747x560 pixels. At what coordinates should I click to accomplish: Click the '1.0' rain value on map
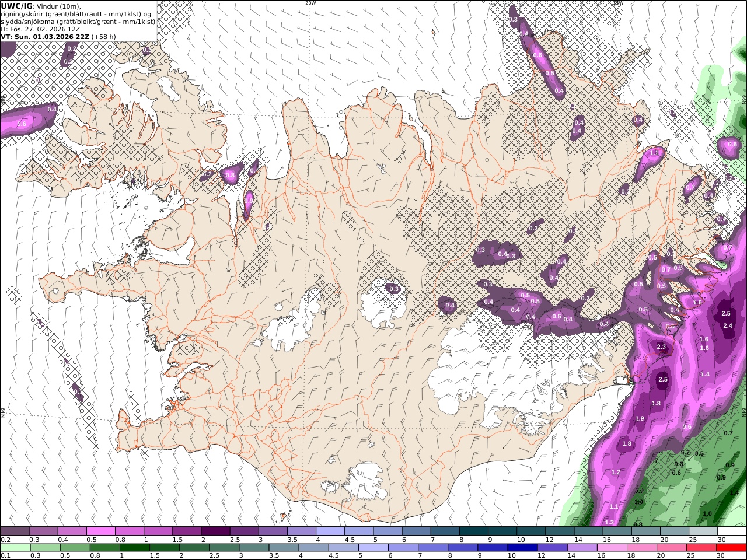click(707, 513)
